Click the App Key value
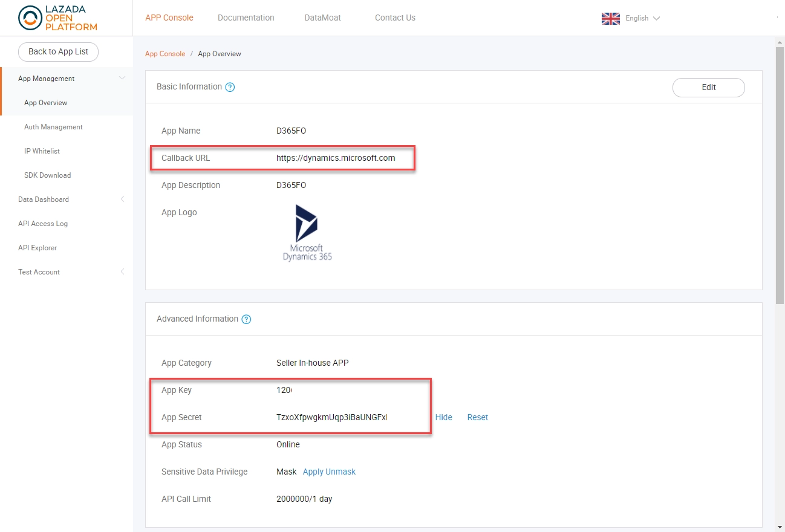785x532 pixels. click(x=284, y=390)
